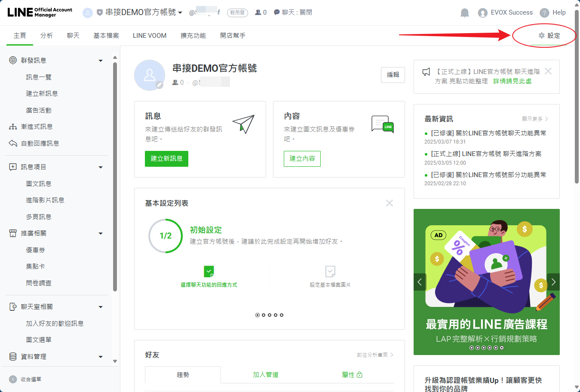Select the second setup carousel dot
The width and height of the screenshot is (580, 392).
click(264, 315)
